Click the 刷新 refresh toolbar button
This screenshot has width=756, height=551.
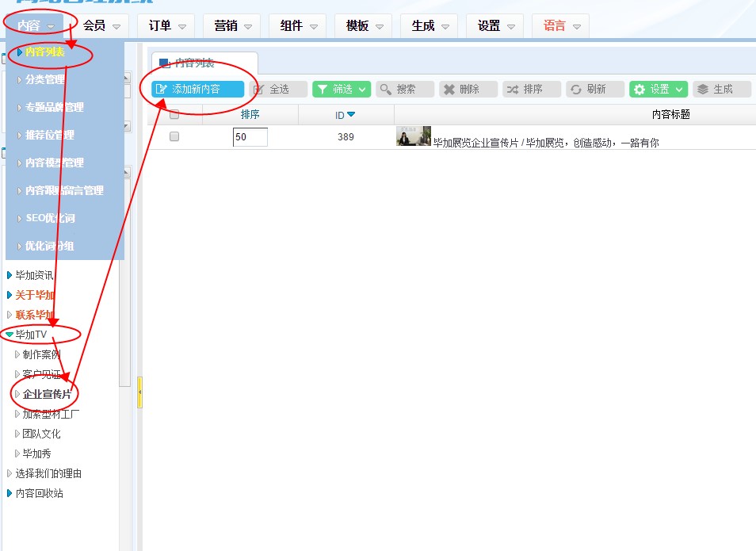tap(595, 90)
